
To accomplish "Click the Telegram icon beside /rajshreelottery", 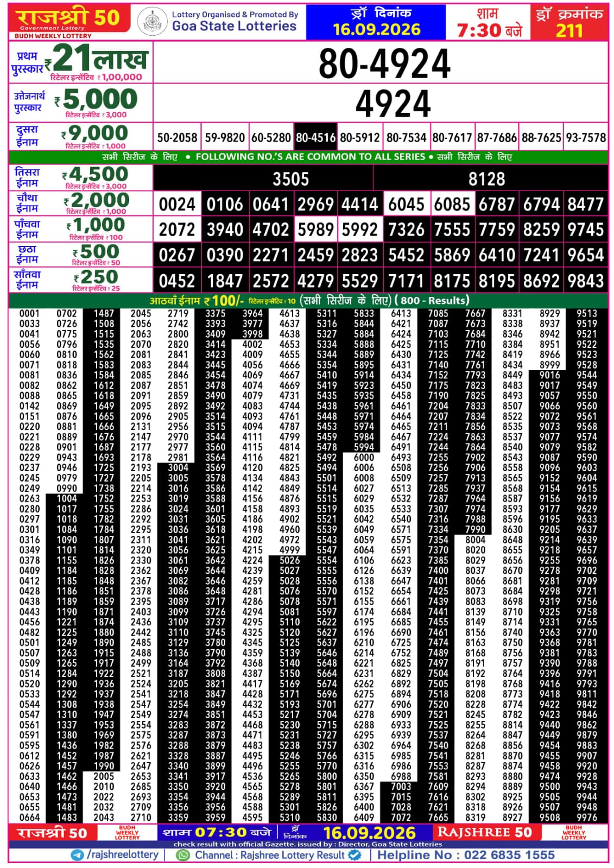I will 78,855.
